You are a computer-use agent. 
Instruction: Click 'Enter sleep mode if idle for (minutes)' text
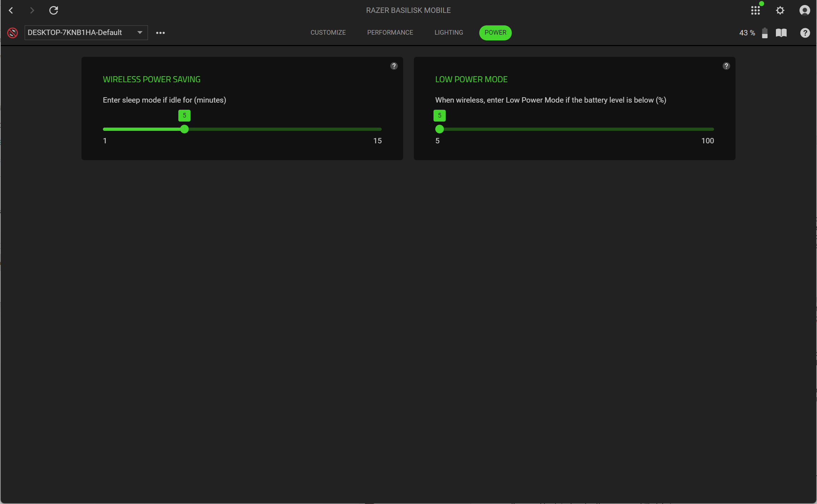pos(164,100)
